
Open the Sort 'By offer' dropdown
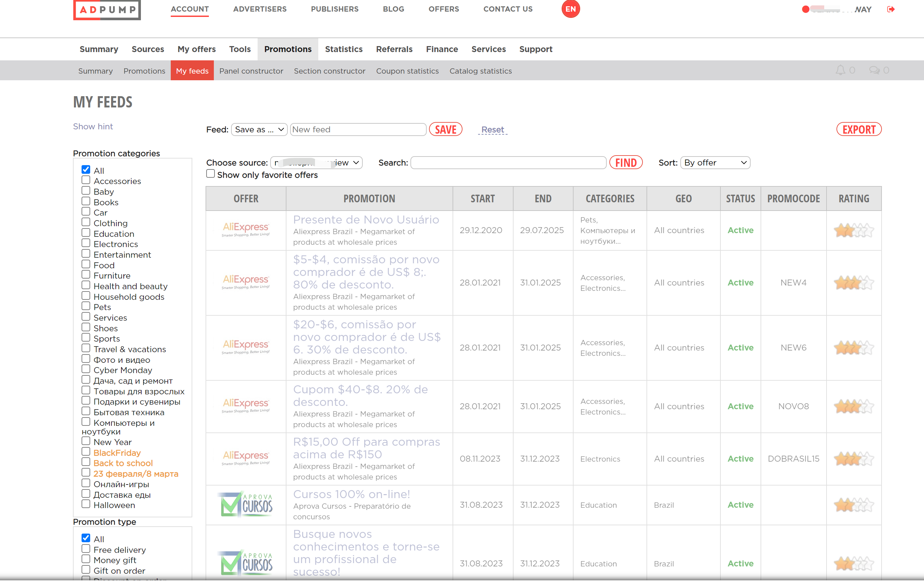point(715,163)
